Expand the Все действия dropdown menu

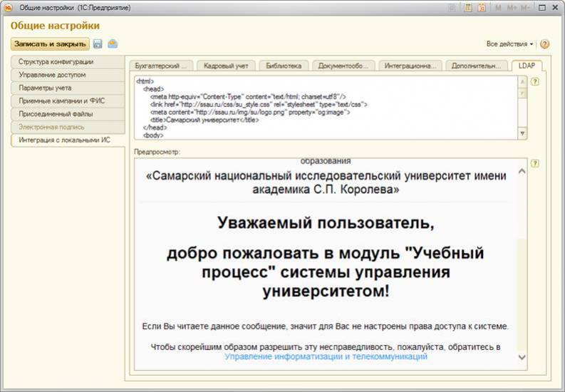[509, 44]
